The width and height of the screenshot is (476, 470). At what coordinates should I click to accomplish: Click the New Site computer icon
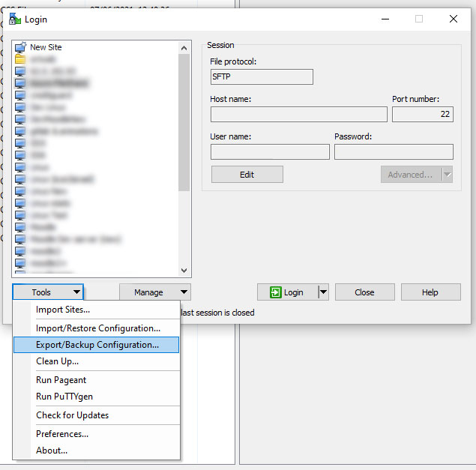[20, 47]
